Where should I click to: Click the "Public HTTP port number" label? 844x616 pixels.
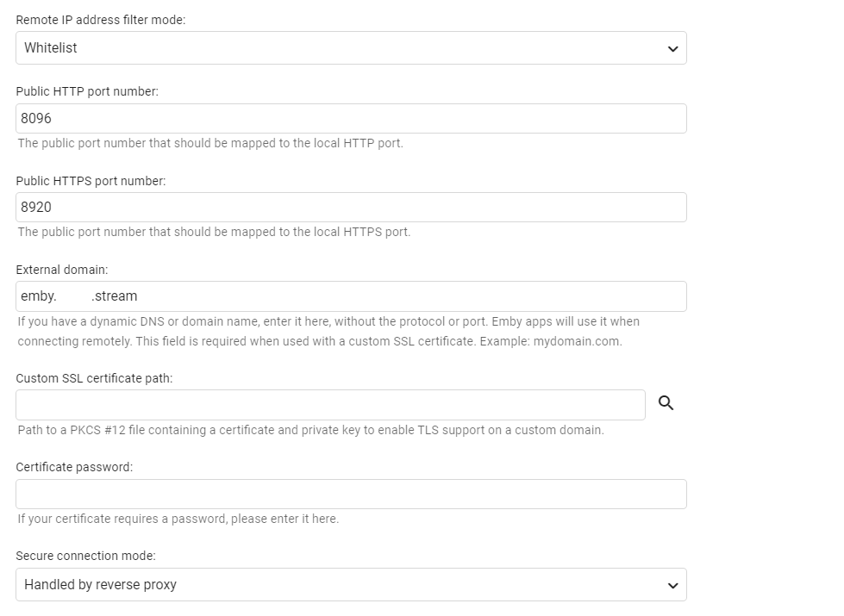(x=87, y=91)
